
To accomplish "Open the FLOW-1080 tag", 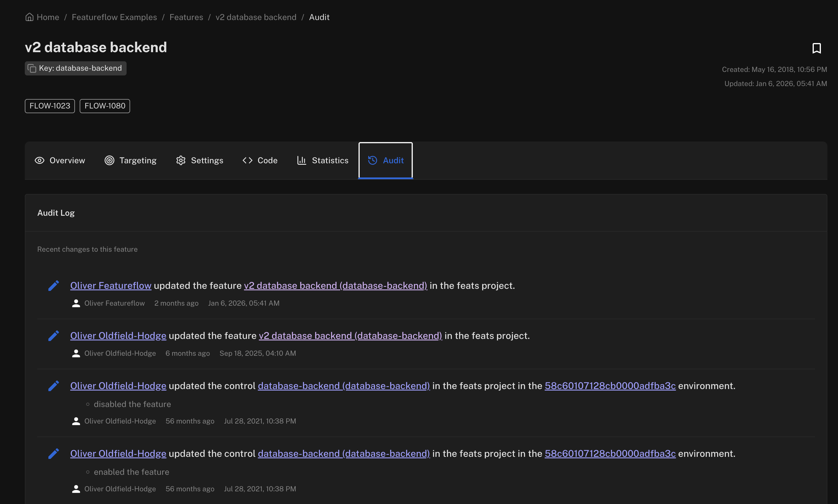I will coord(105,106).
